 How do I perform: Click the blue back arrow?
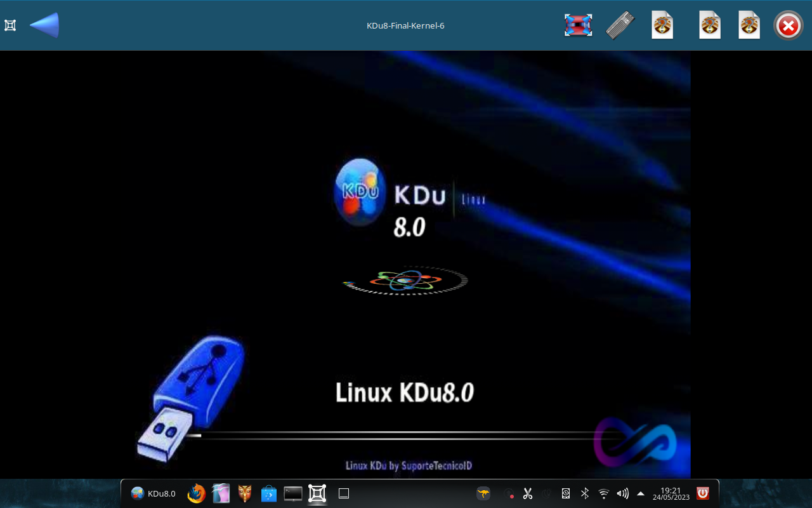point(44,25)
